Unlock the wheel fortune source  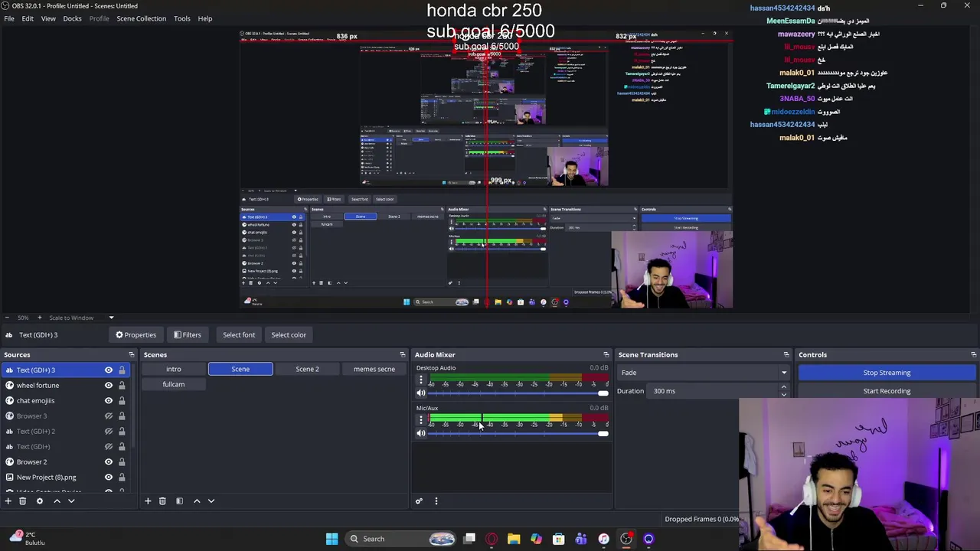[122, 386]
